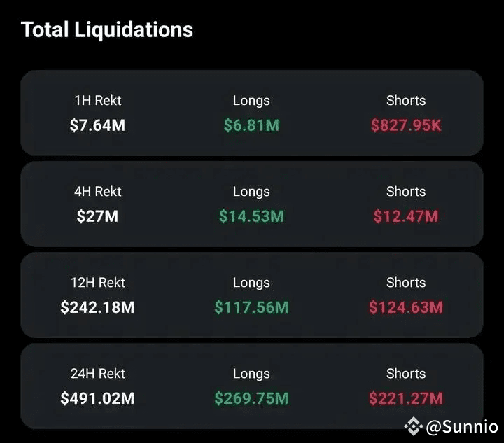Select the 1H Rekt label

pos(98,101)
